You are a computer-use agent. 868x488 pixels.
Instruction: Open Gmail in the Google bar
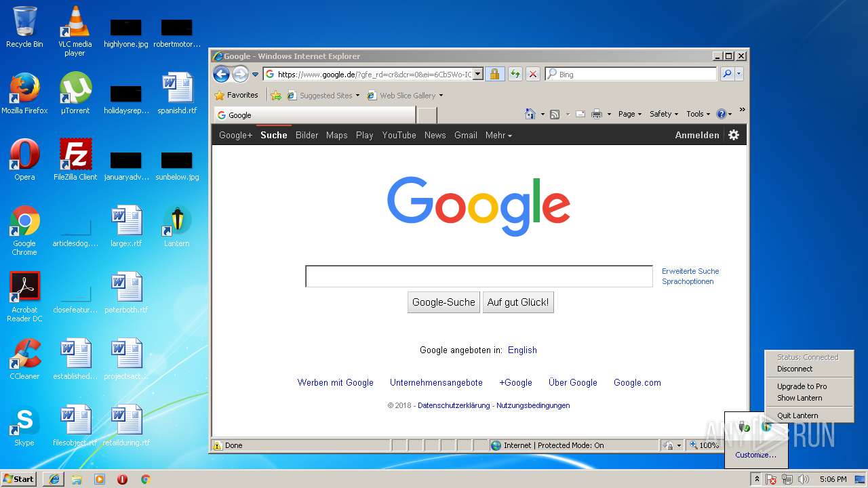(465, 135)
